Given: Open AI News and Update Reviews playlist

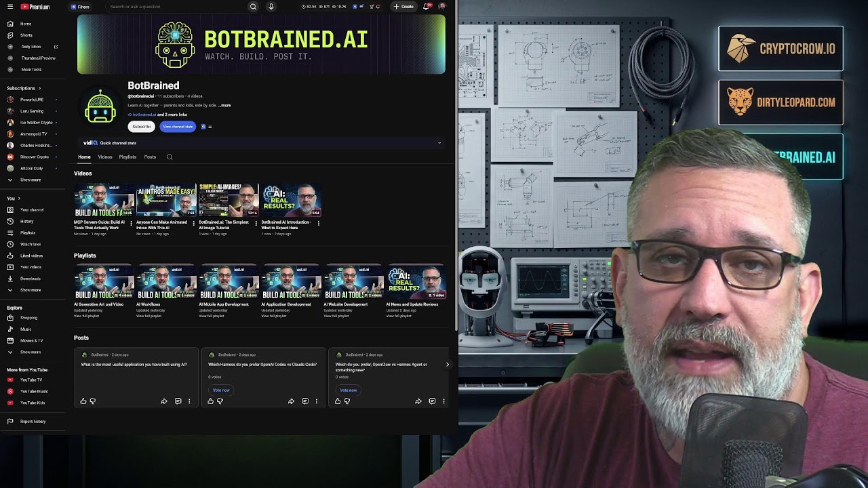Looking at the screenshot, I should 416,282.
